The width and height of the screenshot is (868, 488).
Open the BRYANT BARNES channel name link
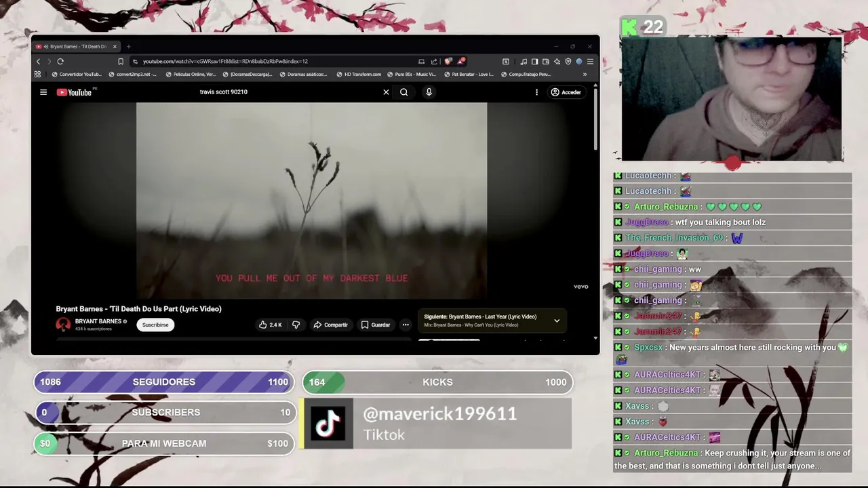[x=98, y=321]
